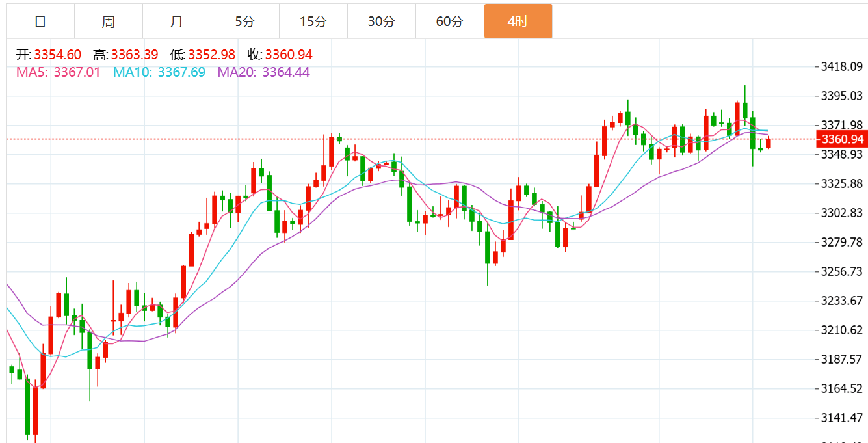
Task: Click the red current price tag on axis
Action: (842, 139)
